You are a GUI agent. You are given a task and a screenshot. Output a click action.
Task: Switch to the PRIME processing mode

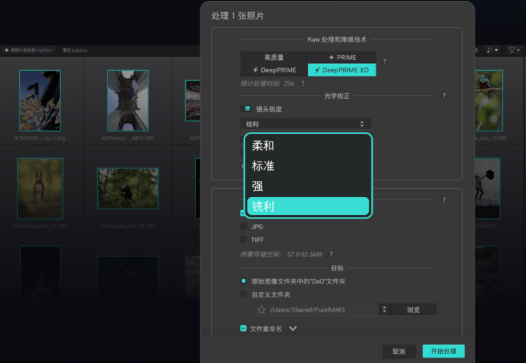pos(342,57)
